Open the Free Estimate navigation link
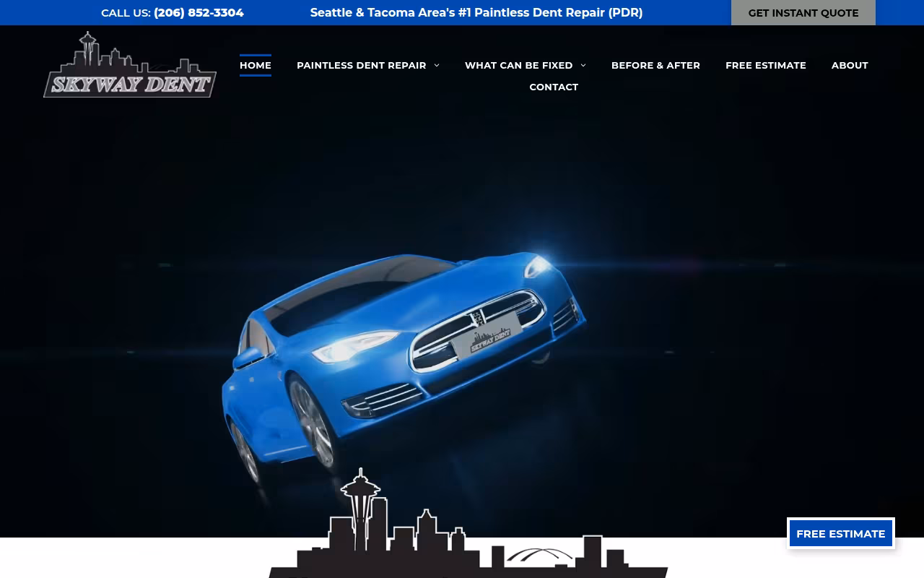 766,65
